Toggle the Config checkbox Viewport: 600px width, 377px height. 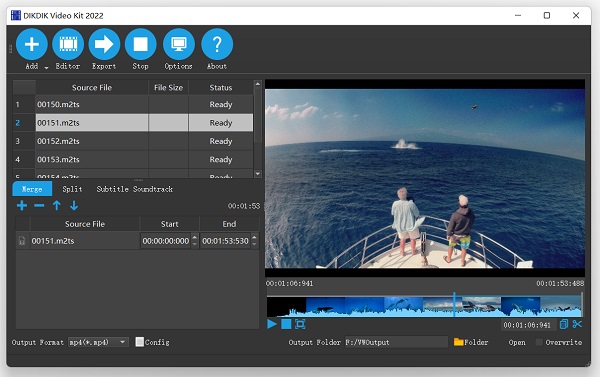[140, 342]
